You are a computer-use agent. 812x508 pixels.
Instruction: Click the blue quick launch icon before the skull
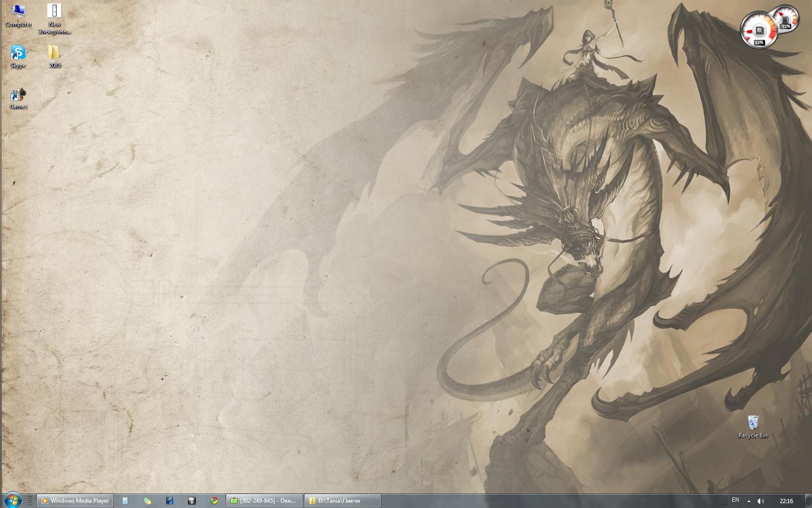click(x=170, y=501)
